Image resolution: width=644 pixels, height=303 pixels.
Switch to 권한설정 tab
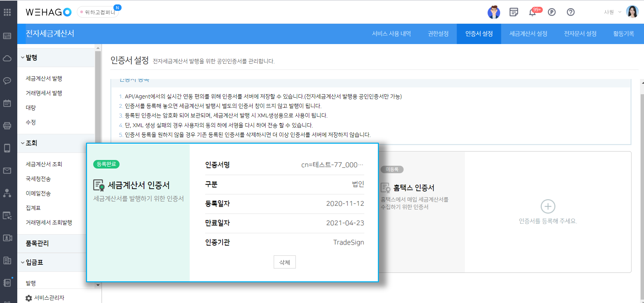pos(438,34)
